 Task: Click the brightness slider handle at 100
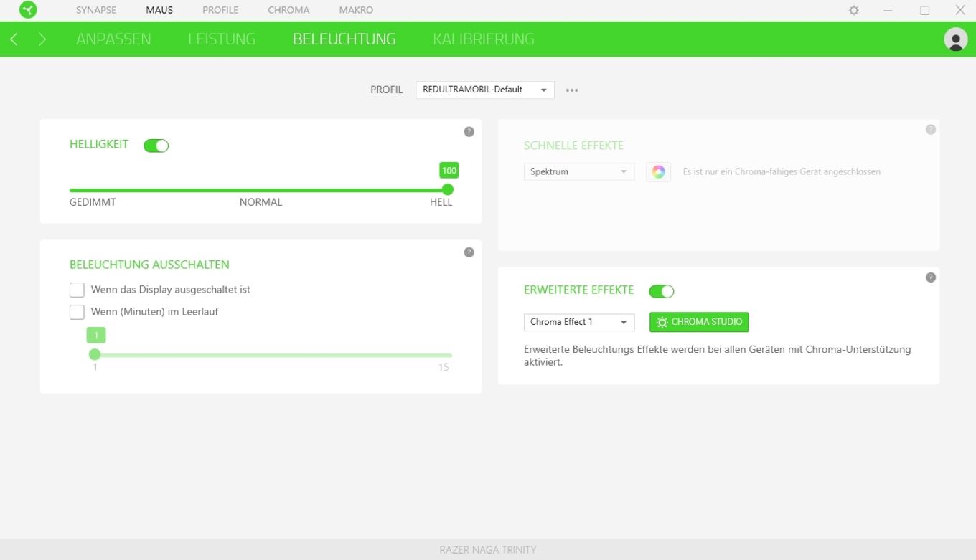[448, 189]
